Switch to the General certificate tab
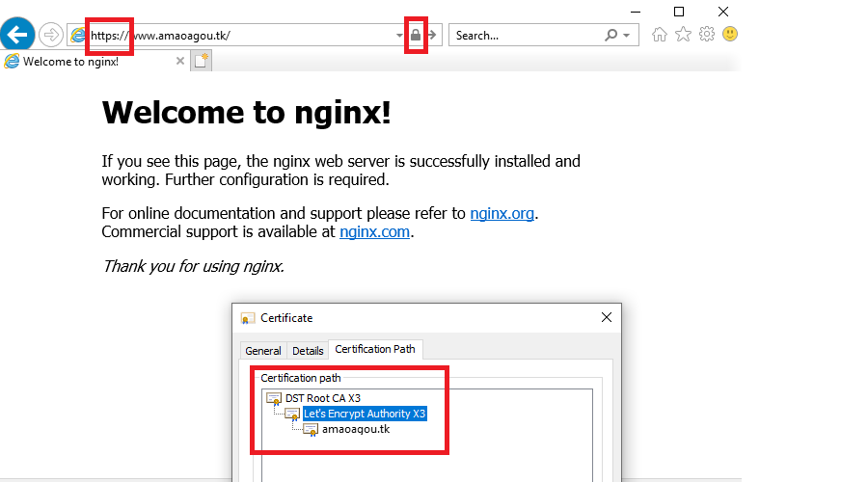Viewport: 868px width, 482px height. [263, 351]
